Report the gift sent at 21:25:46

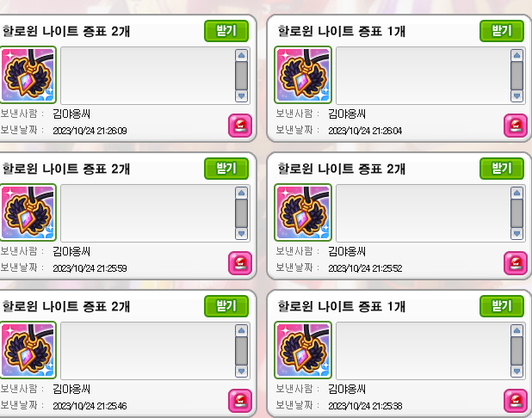point(240,401)
